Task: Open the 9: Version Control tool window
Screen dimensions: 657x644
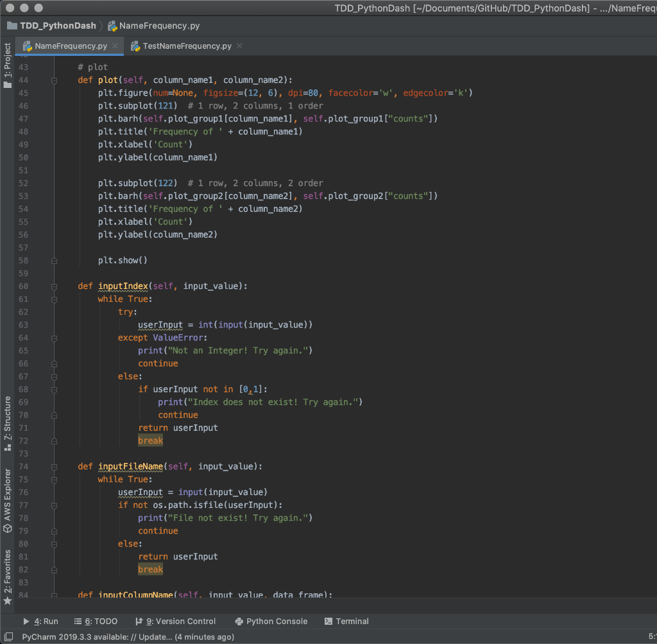Action: [x=176, y=622]
